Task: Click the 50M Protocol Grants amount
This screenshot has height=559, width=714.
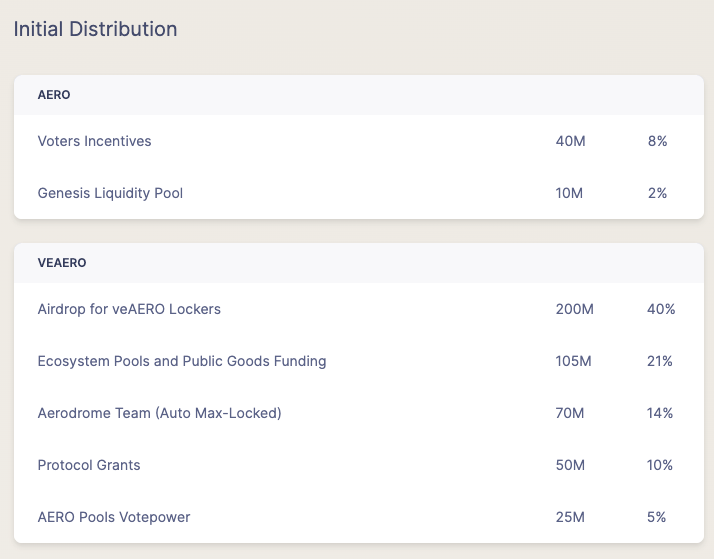Action: [x=570, y=465]
